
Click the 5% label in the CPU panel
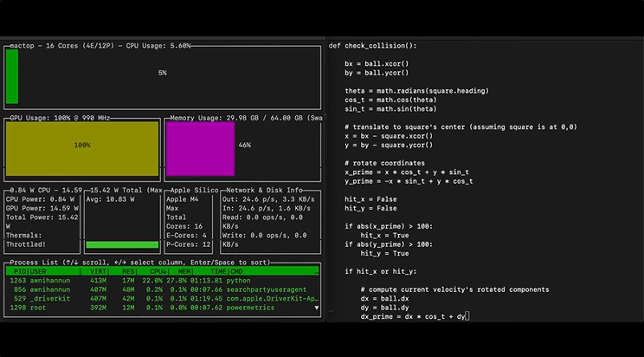162,73
